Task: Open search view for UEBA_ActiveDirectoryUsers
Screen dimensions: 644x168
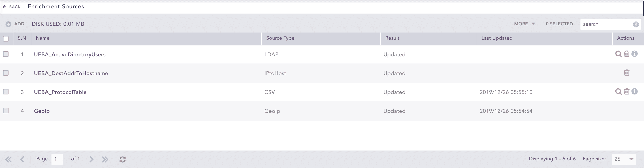Action: click(618, 54)
